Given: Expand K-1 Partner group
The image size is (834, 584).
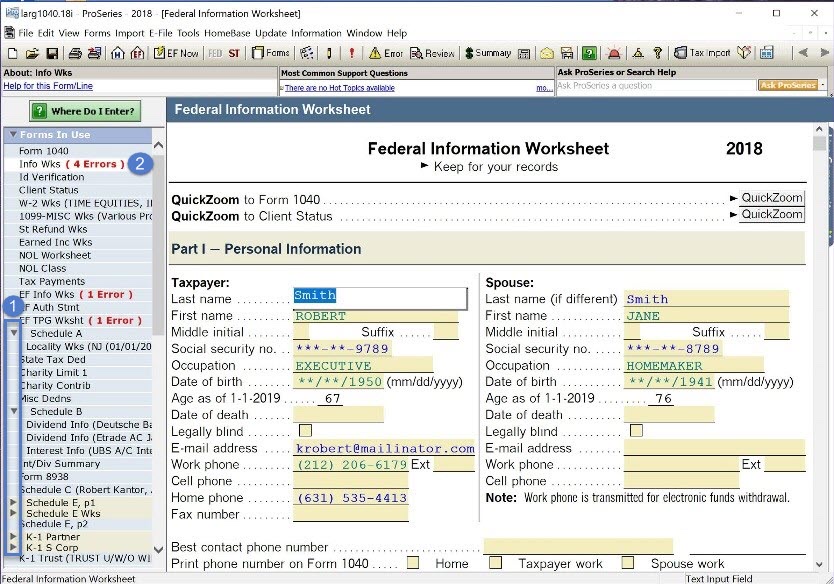Looking at the screenshot, I should [13, 536].
